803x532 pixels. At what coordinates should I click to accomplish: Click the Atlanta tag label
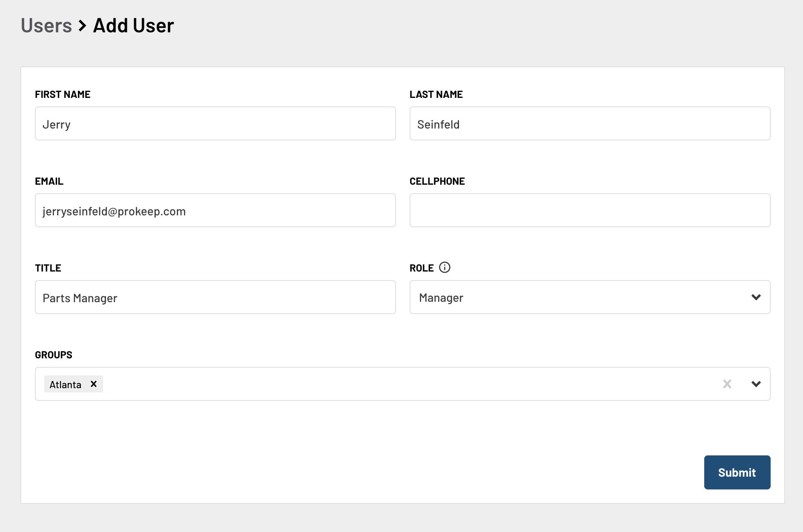pos(65,385)
